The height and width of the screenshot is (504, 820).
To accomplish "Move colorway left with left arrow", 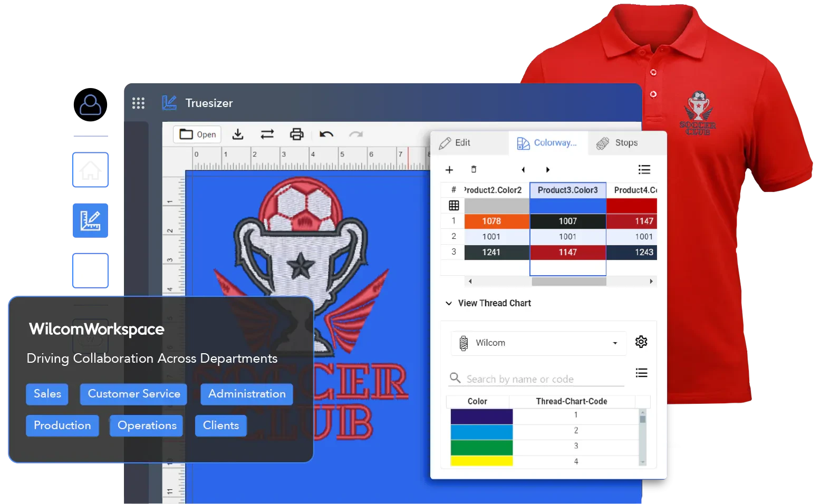I will click(x=523, y=170).
